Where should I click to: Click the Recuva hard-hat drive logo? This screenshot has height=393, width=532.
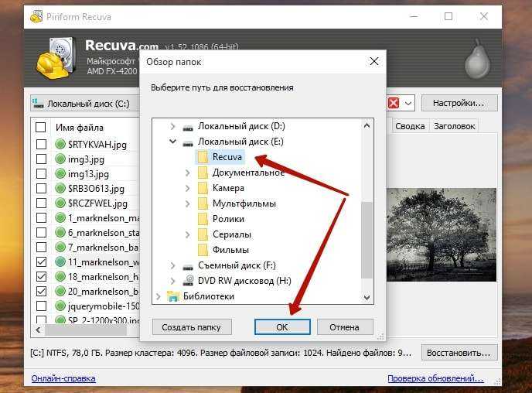[x=56, y=58]
